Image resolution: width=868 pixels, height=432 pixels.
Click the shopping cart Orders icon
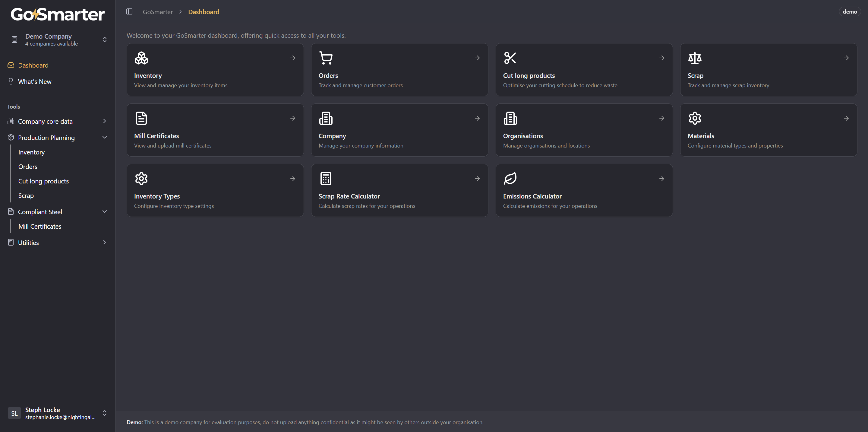click(326, 58)
